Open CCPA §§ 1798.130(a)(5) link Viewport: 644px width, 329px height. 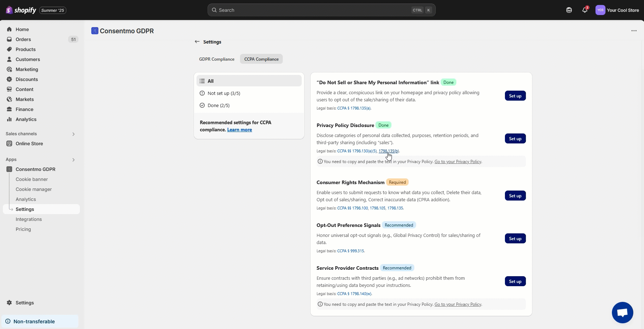(x=357, y=151)
